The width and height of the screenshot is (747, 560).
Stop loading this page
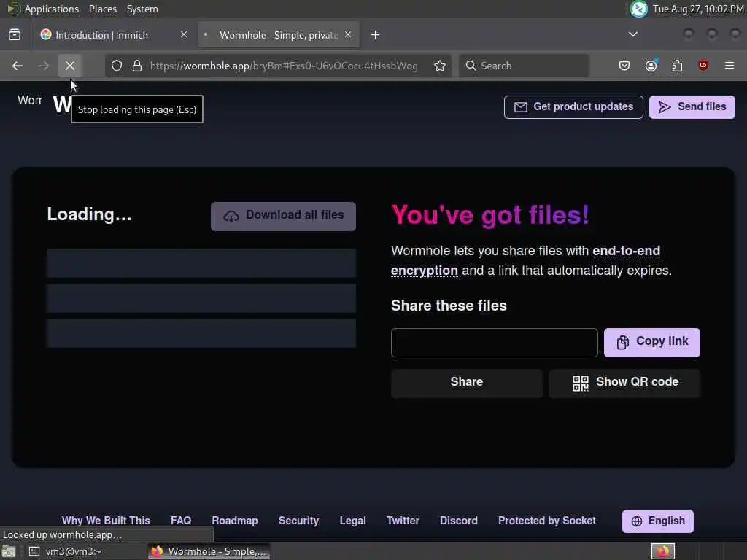[70, 66]
